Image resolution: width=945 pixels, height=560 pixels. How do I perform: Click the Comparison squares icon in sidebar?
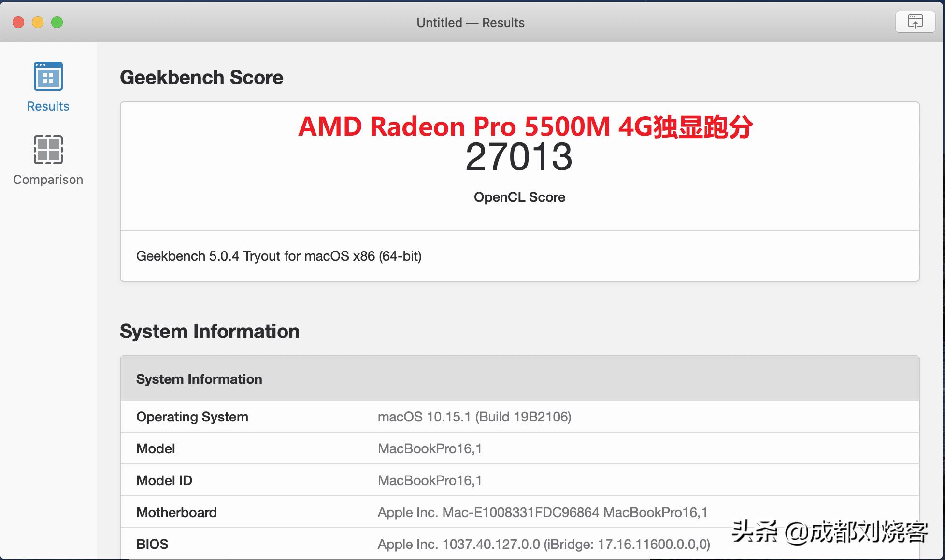pos(48,150)
